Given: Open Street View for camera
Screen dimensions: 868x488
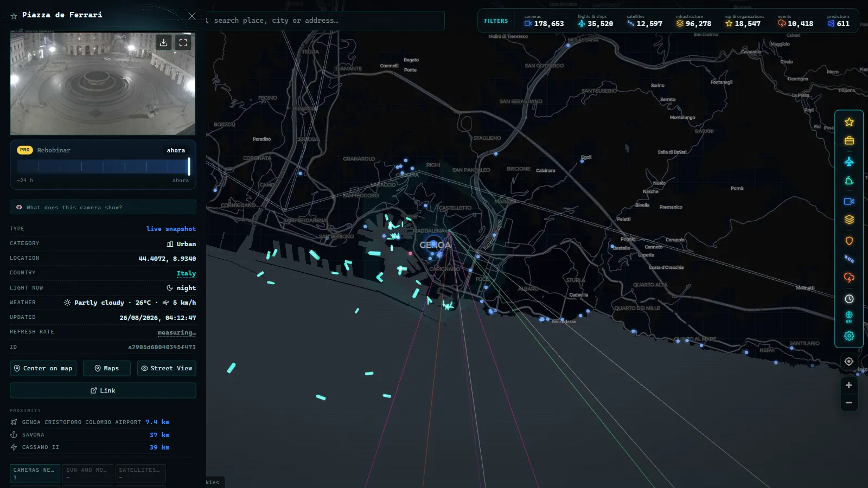Looking at the screenshot, I should click(167, 368).
